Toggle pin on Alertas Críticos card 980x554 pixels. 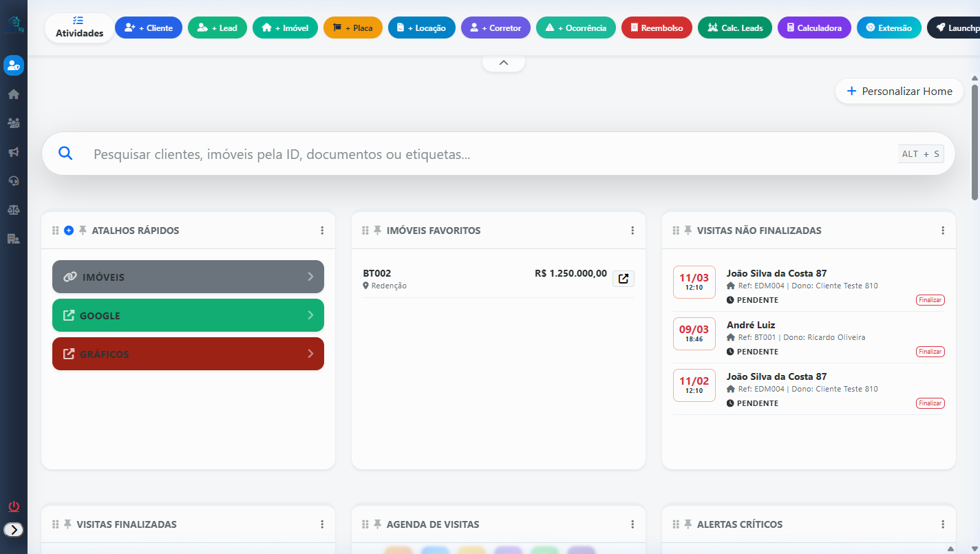click(688, 524)
